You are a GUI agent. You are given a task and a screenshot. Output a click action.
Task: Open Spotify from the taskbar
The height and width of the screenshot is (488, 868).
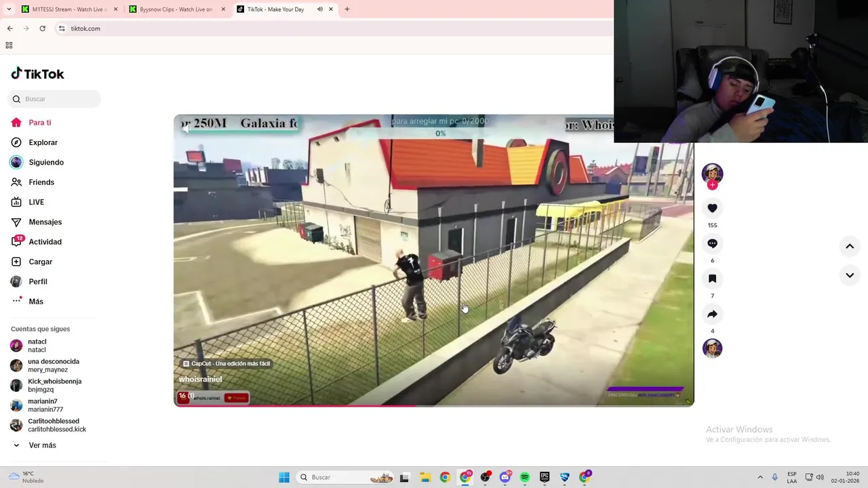click(525, 477)
